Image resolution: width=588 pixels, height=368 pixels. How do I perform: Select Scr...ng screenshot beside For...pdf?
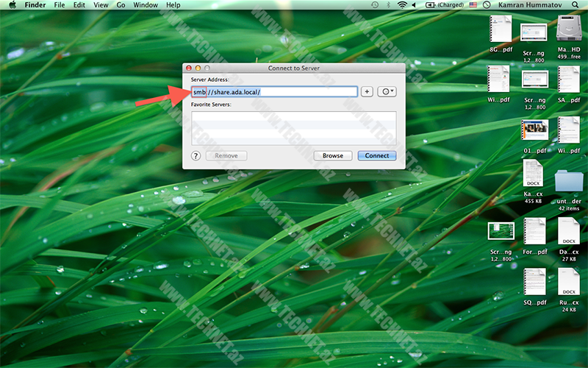(x=501, y=230)
